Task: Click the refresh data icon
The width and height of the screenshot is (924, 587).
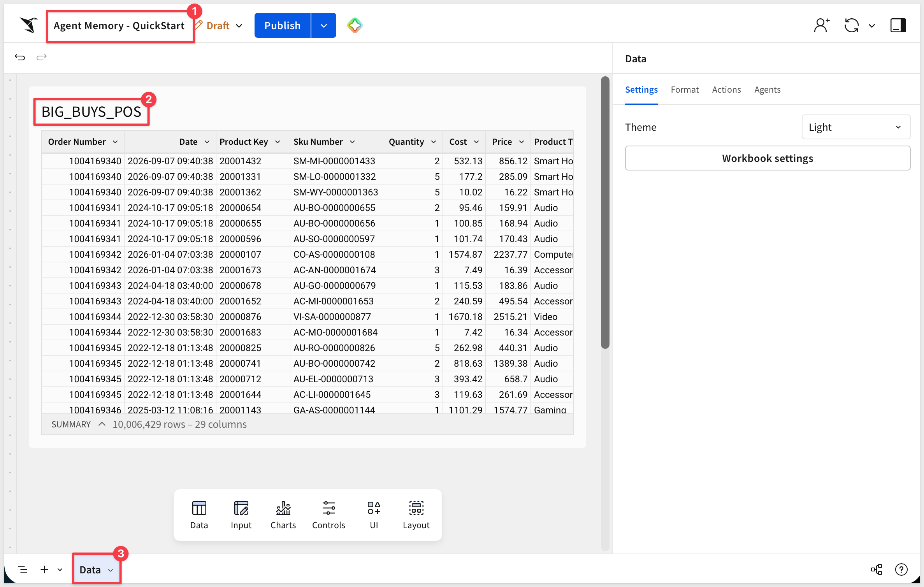Action: [852, 26]
